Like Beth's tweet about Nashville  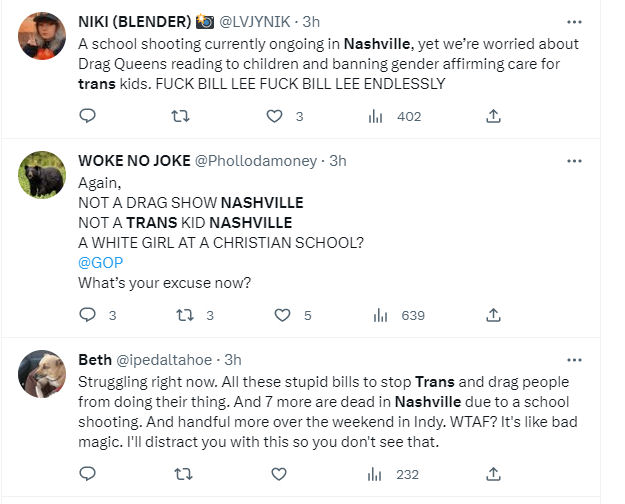coord(279,474)
